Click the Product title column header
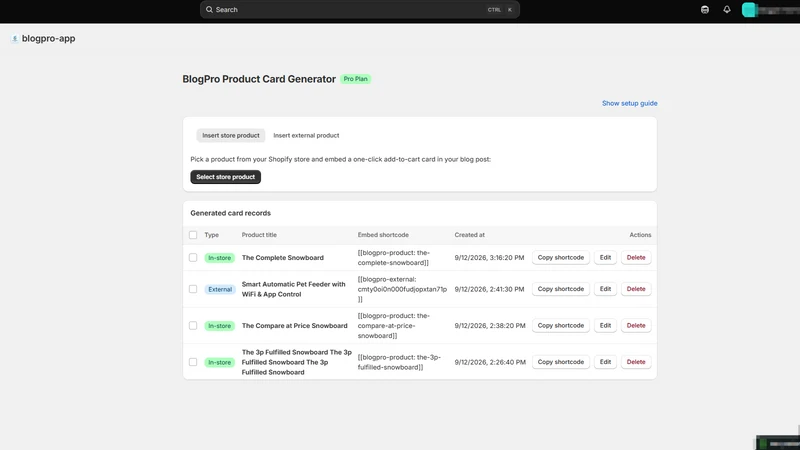The image size is (800, 450). coord(259,235)
